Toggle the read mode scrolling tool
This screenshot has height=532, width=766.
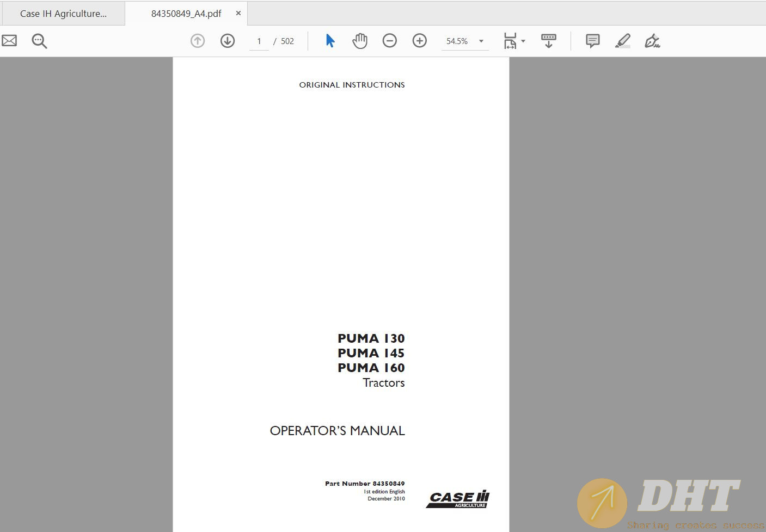click(x=548, y=41)
